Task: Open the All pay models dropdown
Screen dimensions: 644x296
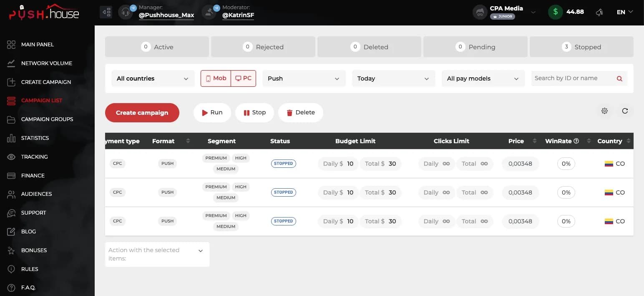Action: (x=483, y=78)
